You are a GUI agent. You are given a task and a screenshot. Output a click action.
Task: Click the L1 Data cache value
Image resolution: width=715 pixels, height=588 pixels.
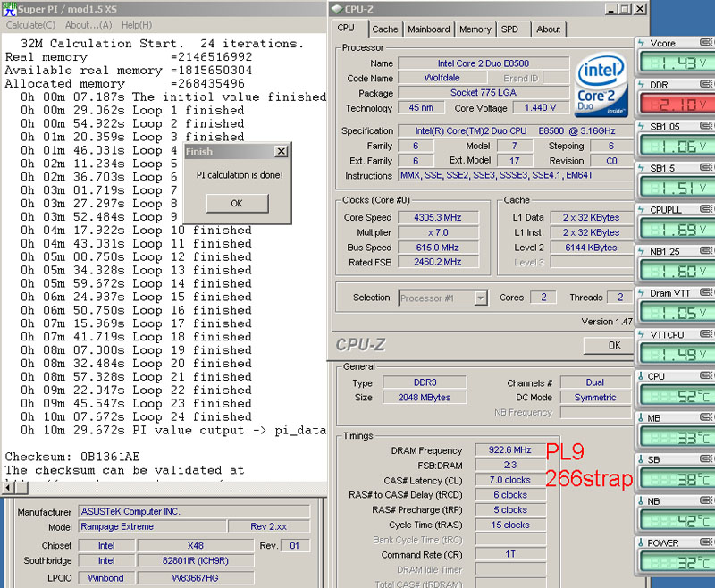point(592,217)
